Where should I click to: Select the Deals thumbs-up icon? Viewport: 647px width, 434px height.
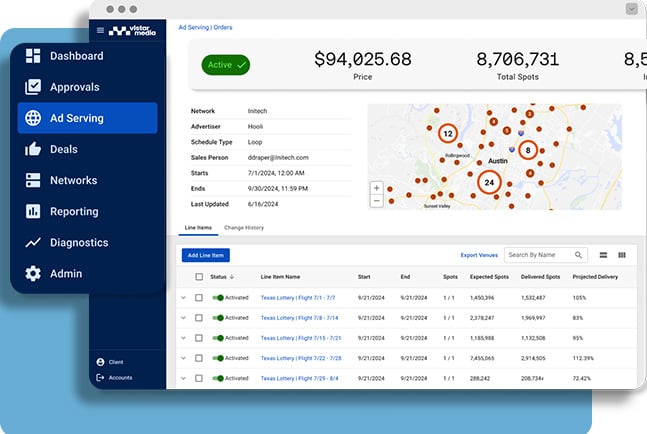point(33,149)
